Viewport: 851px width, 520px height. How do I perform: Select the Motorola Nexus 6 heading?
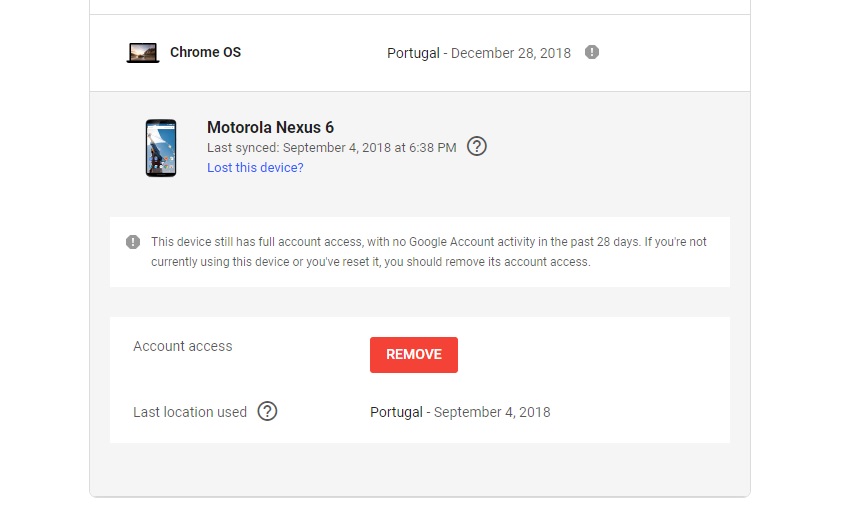tap(270, 127)
